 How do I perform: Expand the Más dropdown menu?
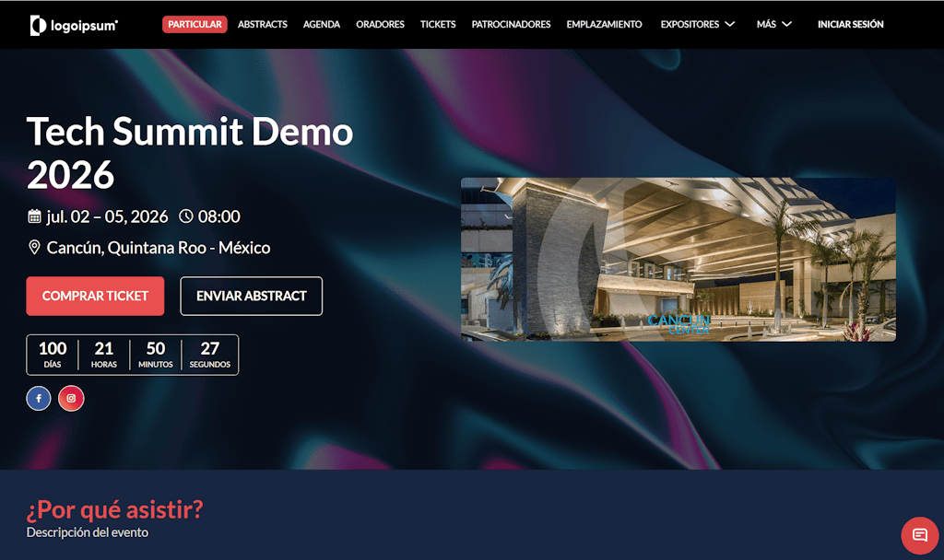pyautogui.click(x=773, y=25)
